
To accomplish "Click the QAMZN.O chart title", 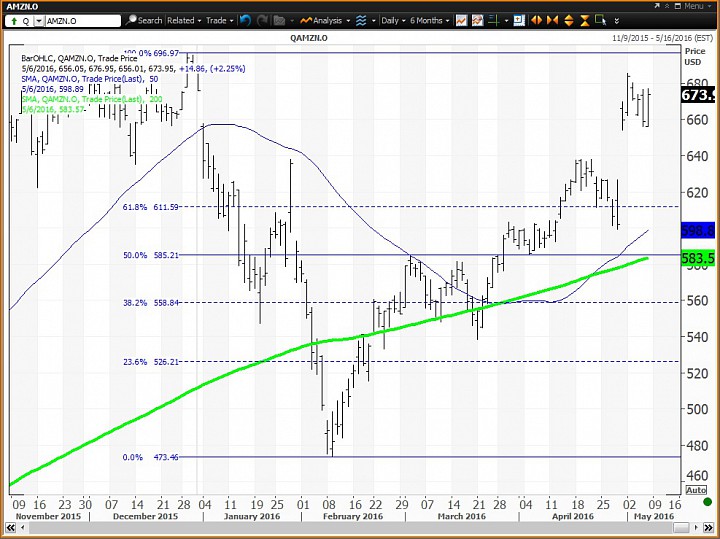I will 309,38.
